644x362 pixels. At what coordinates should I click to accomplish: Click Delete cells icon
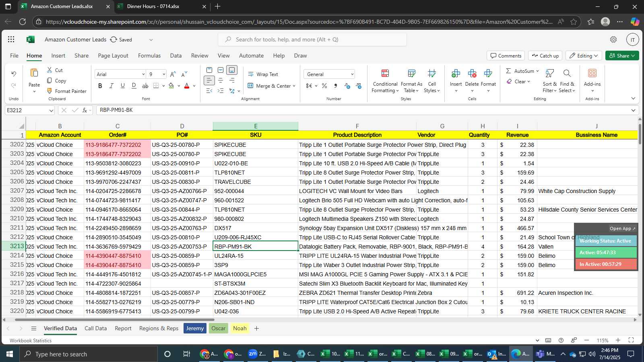[x=472, y=73]
